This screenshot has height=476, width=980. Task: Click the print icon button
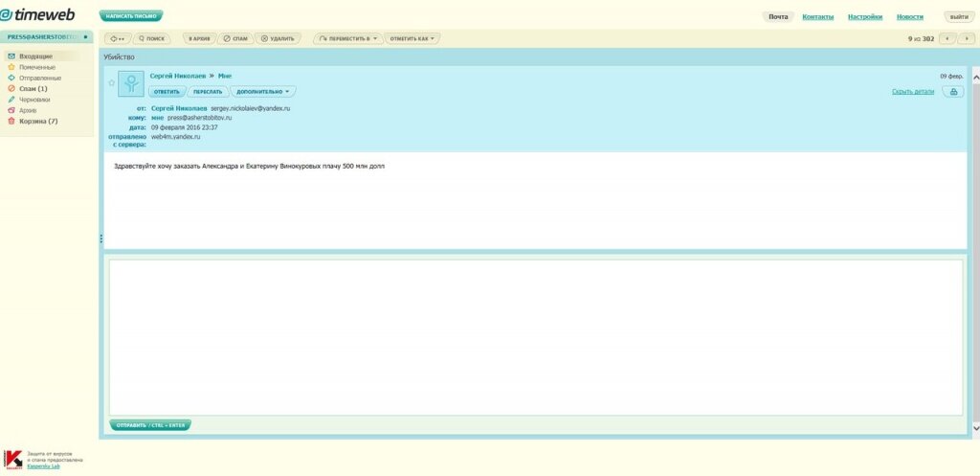point(952,92)
